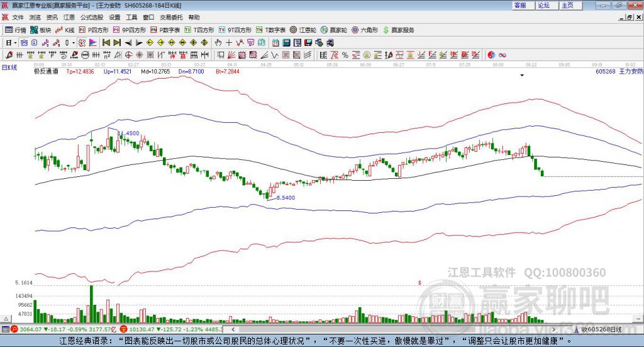Launch the 赢家轮 wheel tool
This screenshot has height=347, width=644.
pos(334,30)
